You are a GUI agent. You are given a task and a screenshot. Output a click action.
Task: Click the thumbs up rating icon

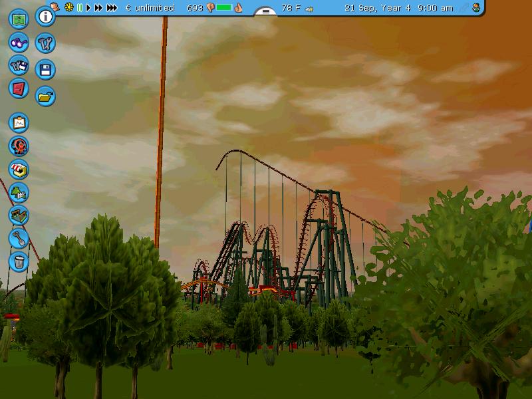click(x=239, y=7)
